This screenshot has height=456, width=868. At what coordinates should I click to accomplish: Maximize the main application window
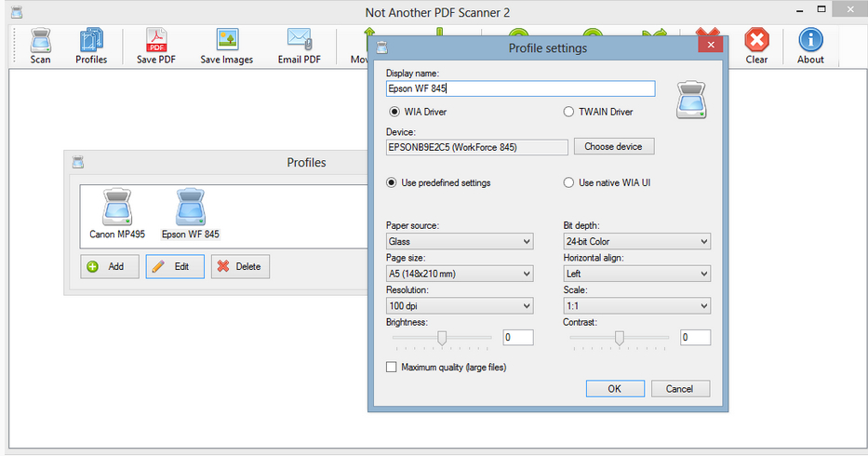tap(821, 10)
